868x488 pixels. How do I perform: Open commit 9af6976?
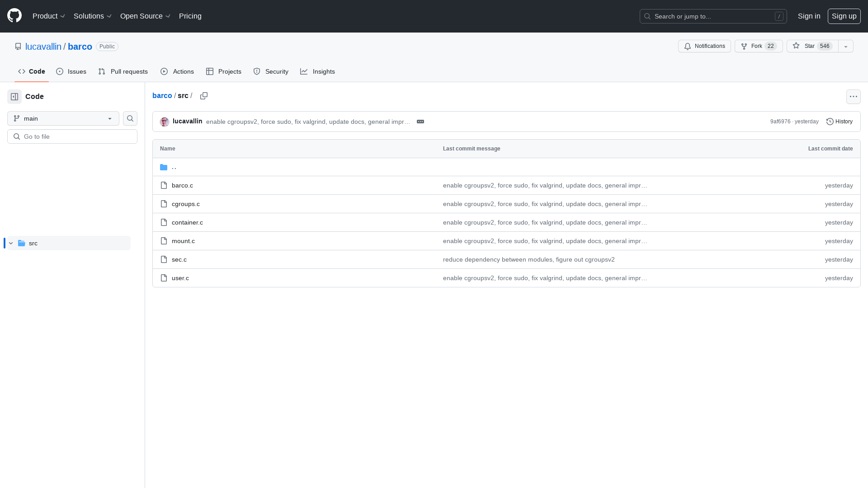[x=780, y=122]
